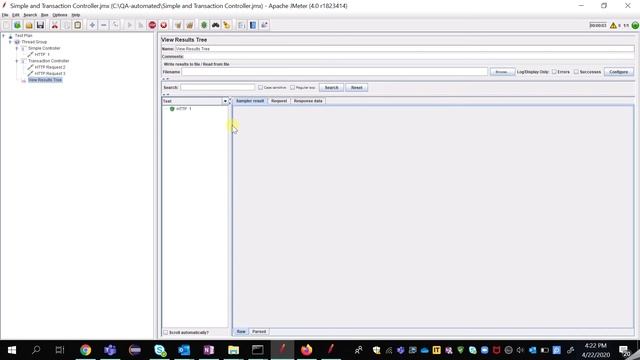Screen dimensions: 640x360
Task: Open the Search menu
Action: tap(30, 15)
